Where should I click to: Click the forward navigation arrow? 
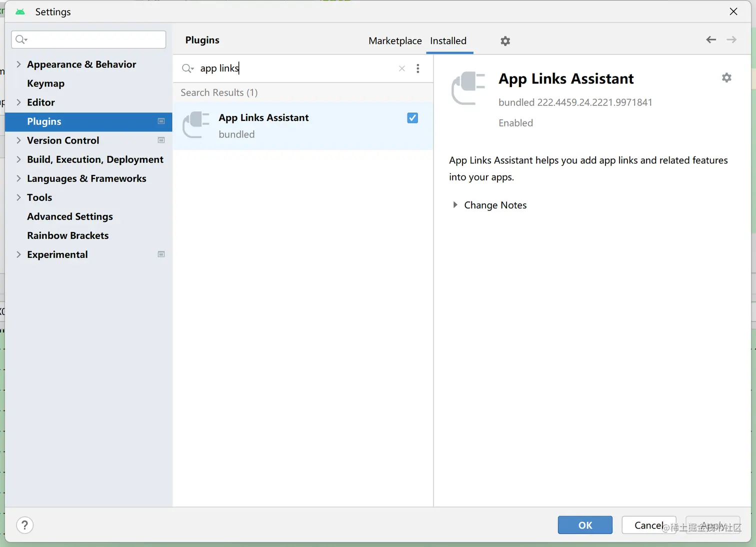pyautogui.click(x=731, y=39)
